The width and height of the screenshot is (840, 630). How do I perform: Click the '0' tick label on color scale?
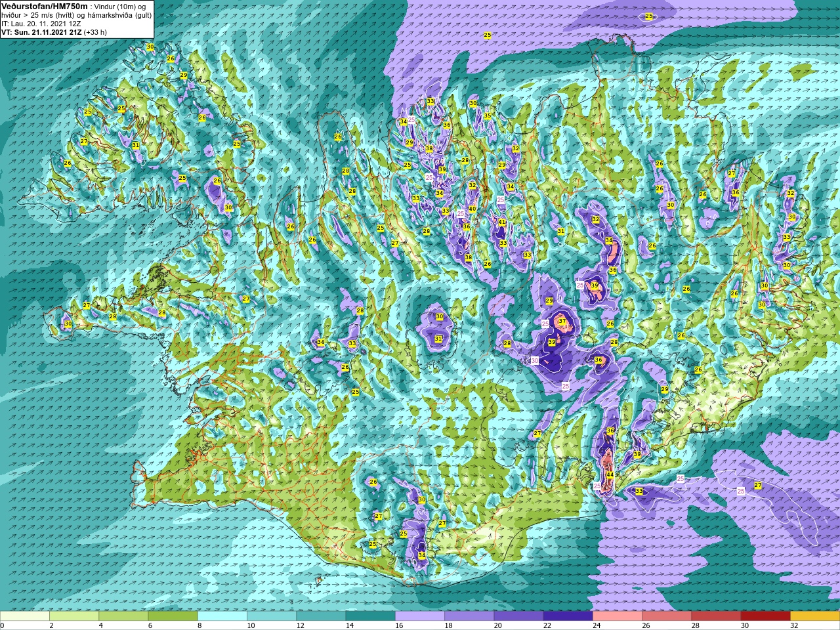click(x=3, y=625)
